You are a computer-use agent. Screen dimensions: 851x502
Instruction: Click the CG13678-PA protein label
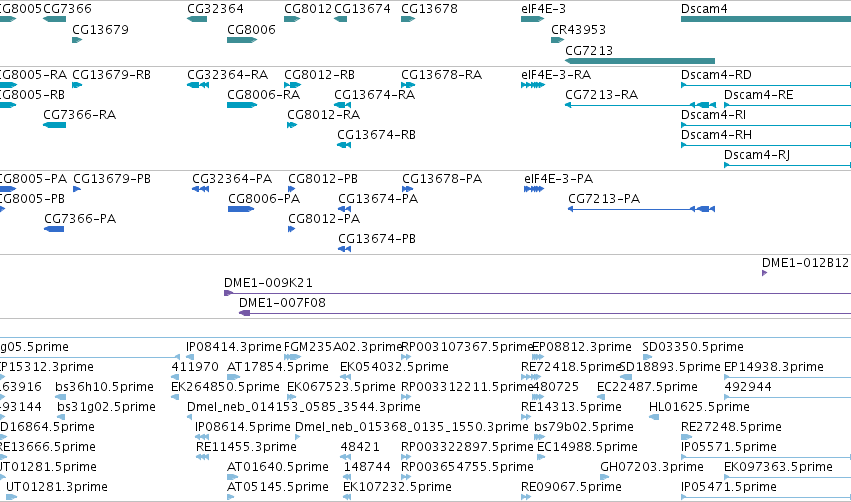coord(442,179)
